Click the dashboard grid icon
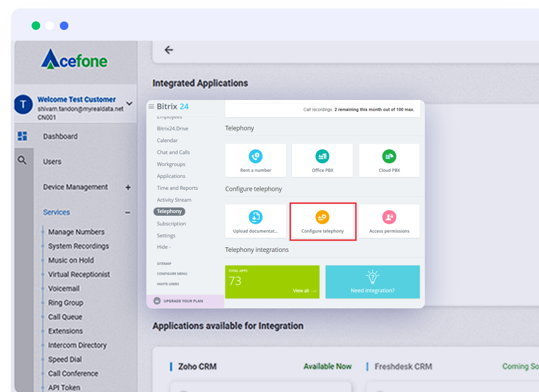The height and width of the screenshot is (392, 539). pos(23,136)
